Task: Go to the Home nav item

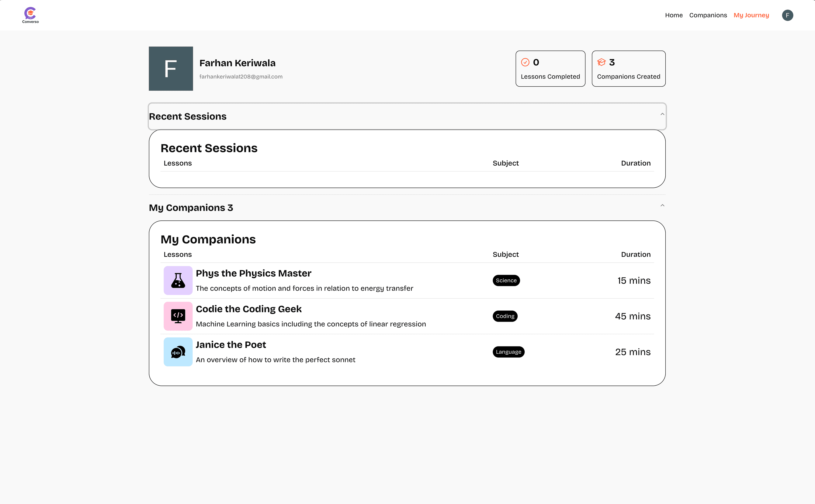Action: point(674,15)
